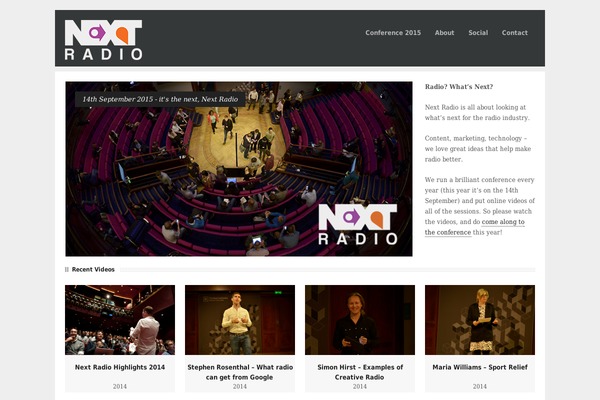Click 2014 label under Stephen Rosenthal video
The height and width of the screenshot is (400, 600).
pyautogui.click(x=240, y=387)
